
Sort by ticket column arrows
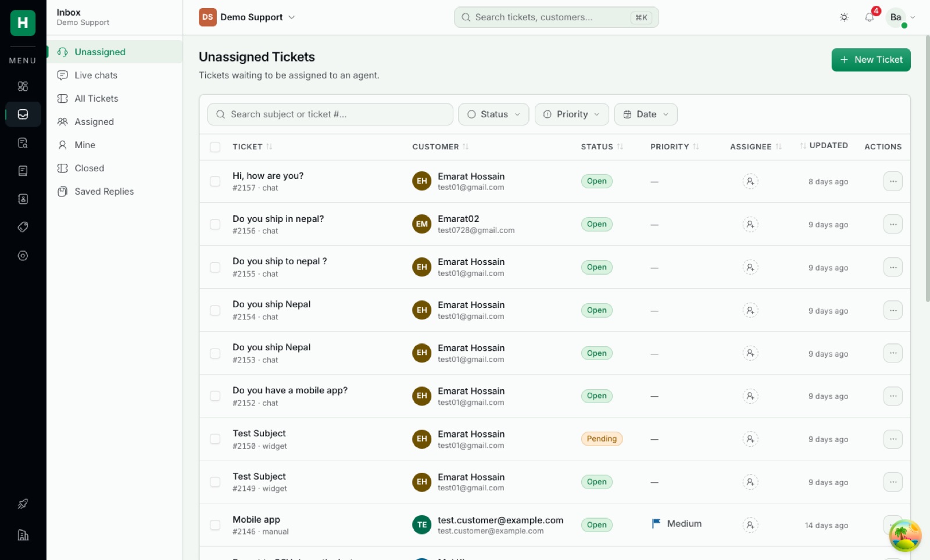(x=269, y=147)
